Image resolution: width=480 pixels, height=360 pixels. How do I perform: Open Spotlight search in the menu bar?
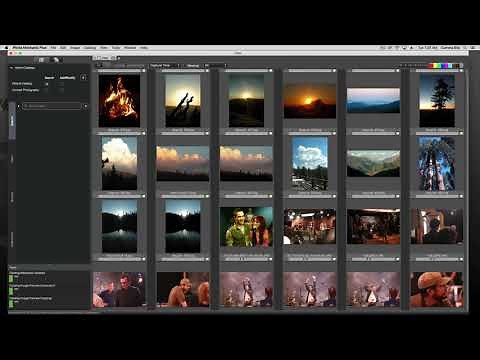click(x=466, y=48)
